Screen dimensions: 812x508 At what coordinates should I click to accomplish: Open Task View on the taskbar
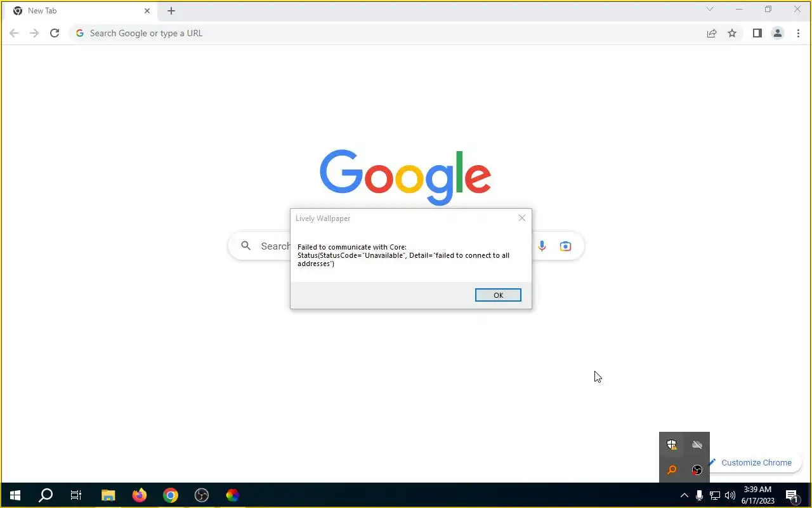(x=76, y=495)
